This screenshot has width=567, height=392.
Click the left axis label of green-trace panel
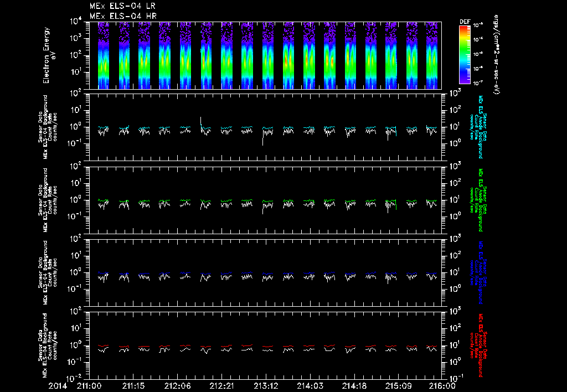[x=47, y=200]
